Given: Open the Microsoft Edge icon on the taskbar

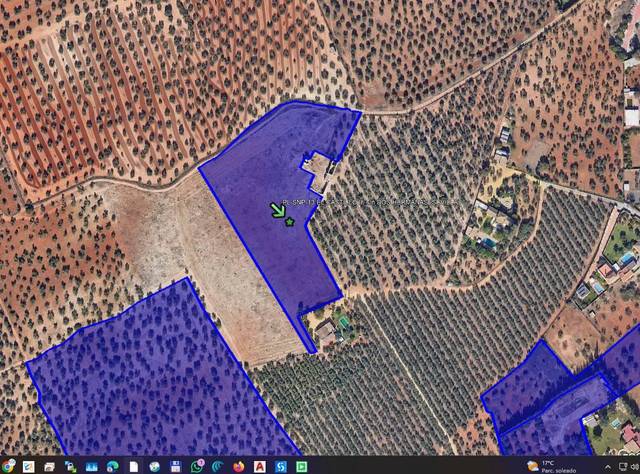Looking at the screenshot, I should tap(112, 466).
